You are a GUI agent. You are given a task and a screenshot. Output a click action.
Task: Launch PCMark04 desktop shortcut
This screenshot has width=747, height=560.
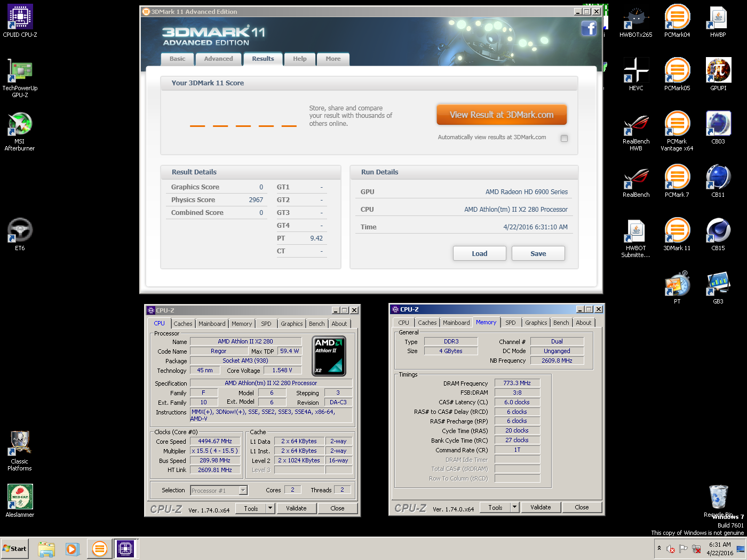[x=677, y=21]
